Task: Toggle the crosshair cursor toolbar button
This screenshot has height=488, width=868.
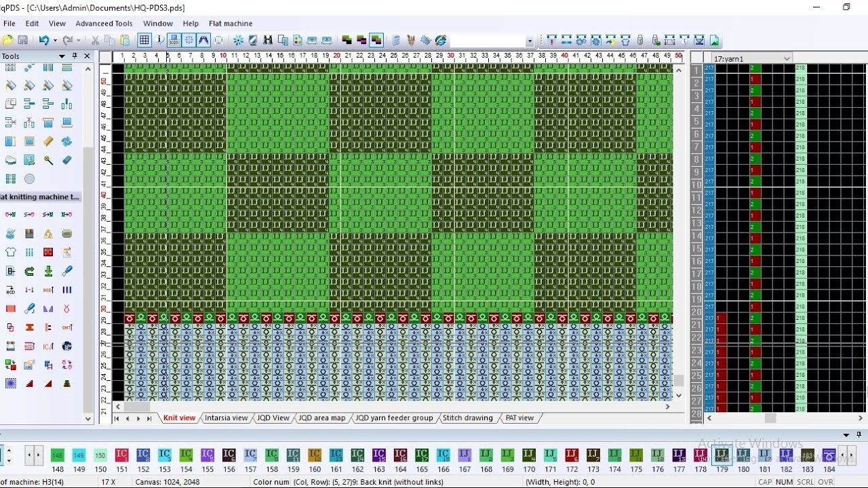Action: (x=189, y=41)
